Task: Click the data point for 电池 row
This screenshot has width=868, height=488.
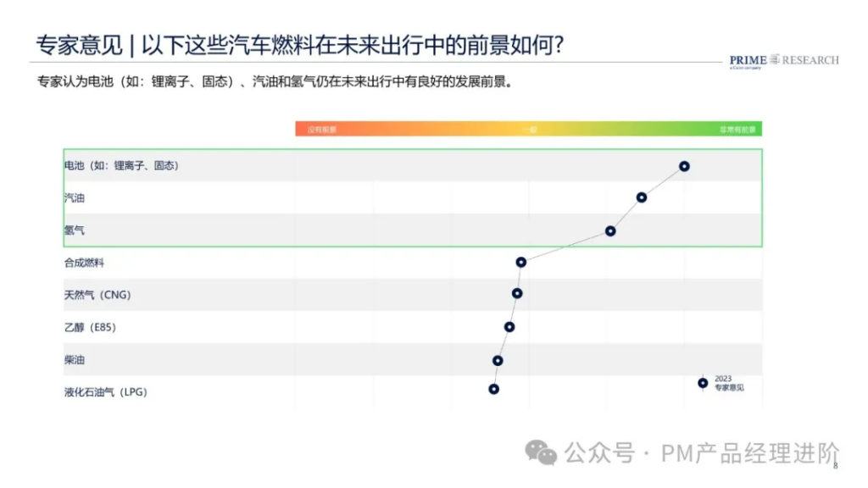Action: coord(684,166)
